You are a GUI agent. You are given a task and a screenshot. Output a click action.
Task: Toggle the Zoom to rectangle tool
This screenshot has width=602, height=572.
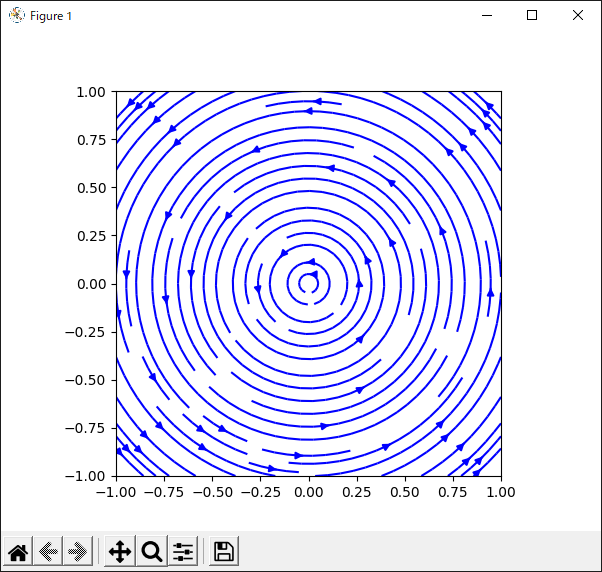151,551
